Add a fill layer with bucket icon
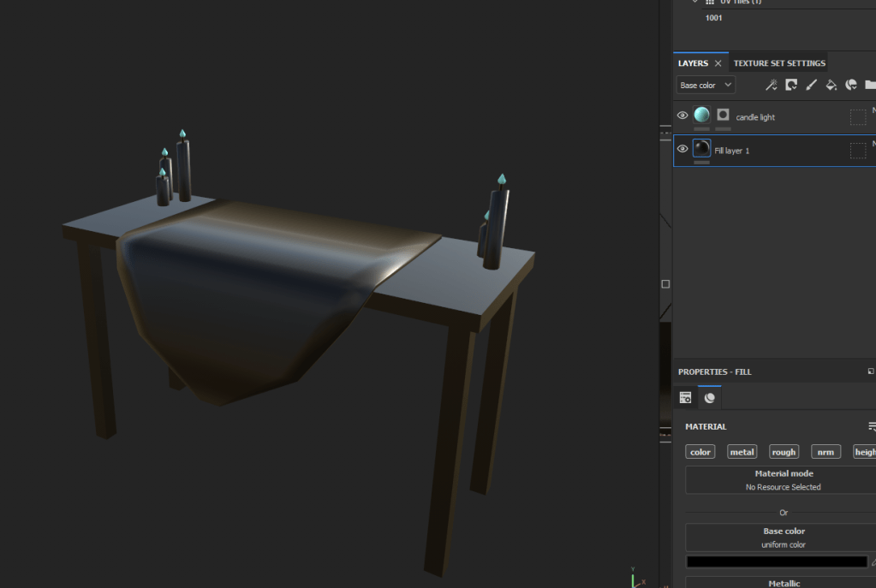 [x=831, y=85]
